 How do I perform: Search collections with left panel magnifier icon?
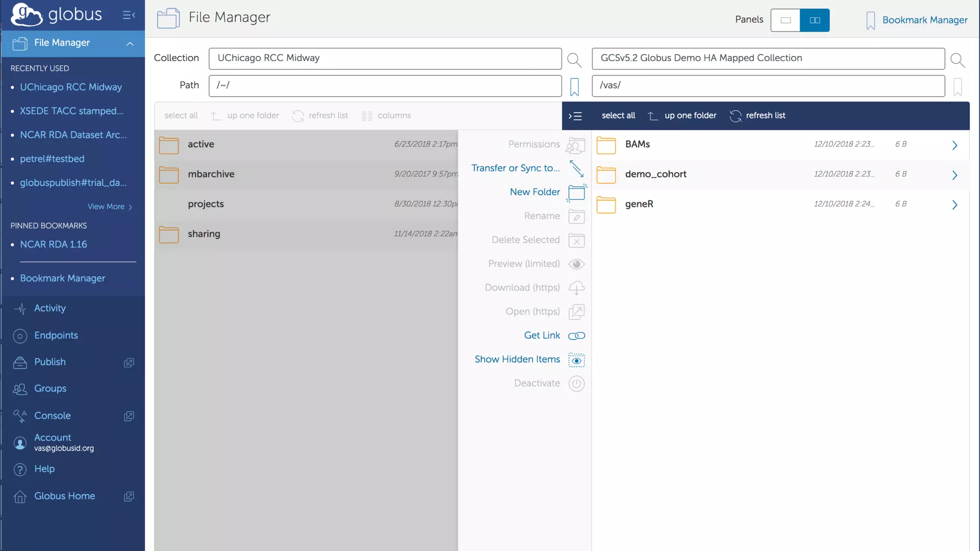coord(574,60)
